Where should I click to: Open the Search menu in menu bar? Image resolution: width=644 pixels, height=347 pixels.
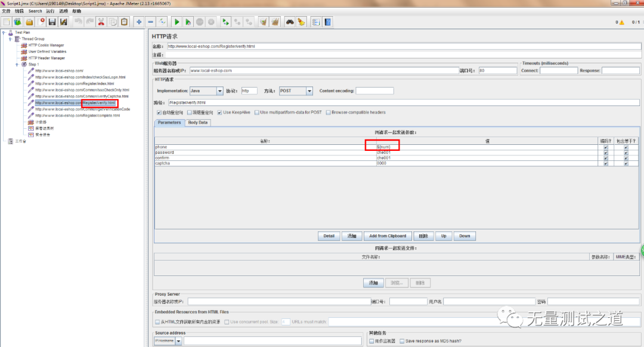35,11
